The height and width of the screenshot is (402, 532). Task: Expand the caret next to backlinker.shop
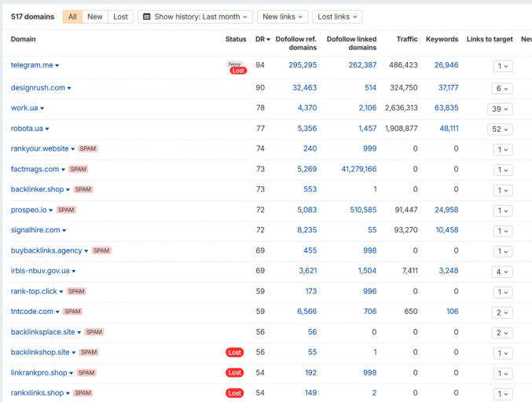[x=68, y=190]
